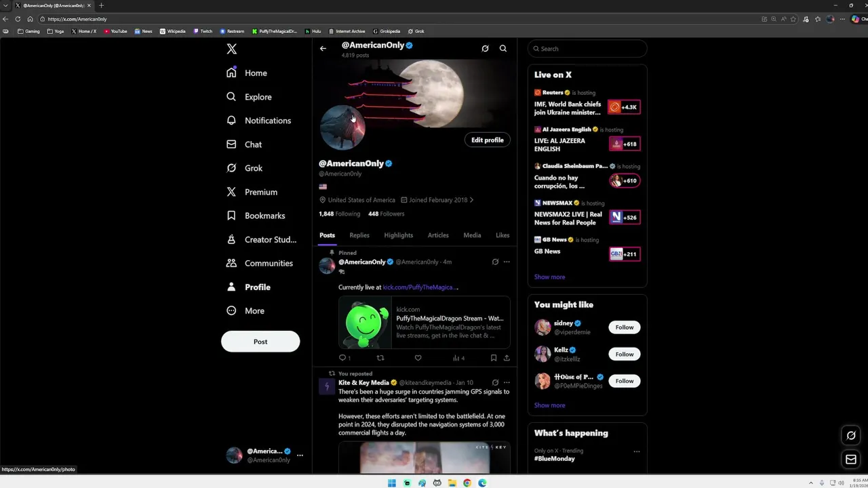Join Al Jazeera English live +618
The width and height of the screenshot is (868, 488).
pyautogui.click(x=625, y=144)
